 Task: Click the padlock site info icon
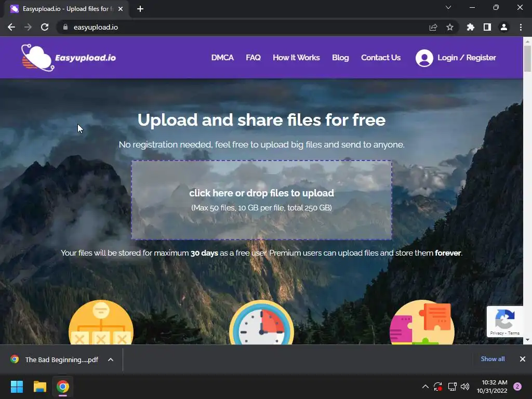click(x=65, y=27)
